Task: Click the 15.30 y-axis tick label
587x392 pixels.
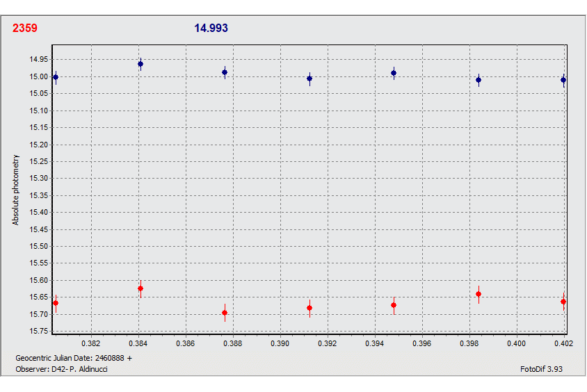Action: 38,179
